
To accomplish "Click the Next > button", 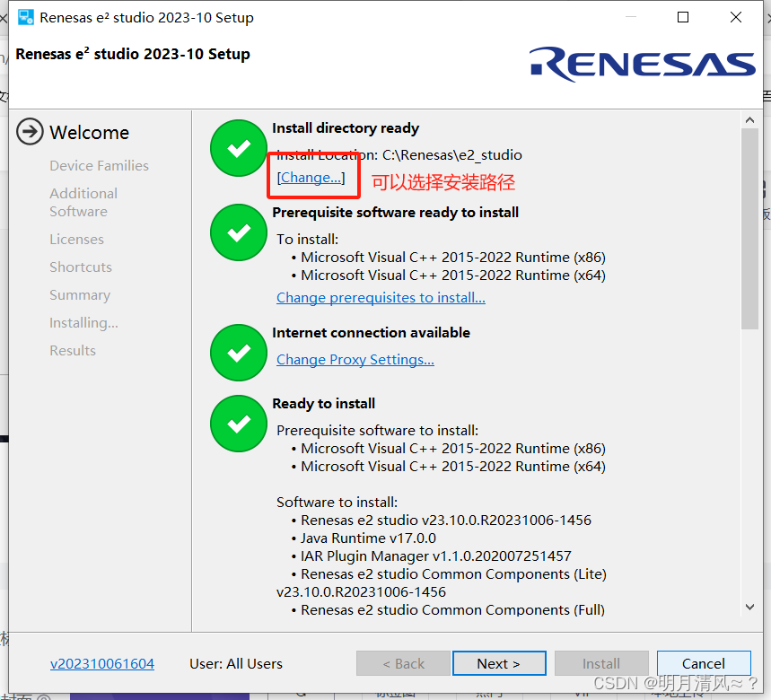I will [499, 663].
